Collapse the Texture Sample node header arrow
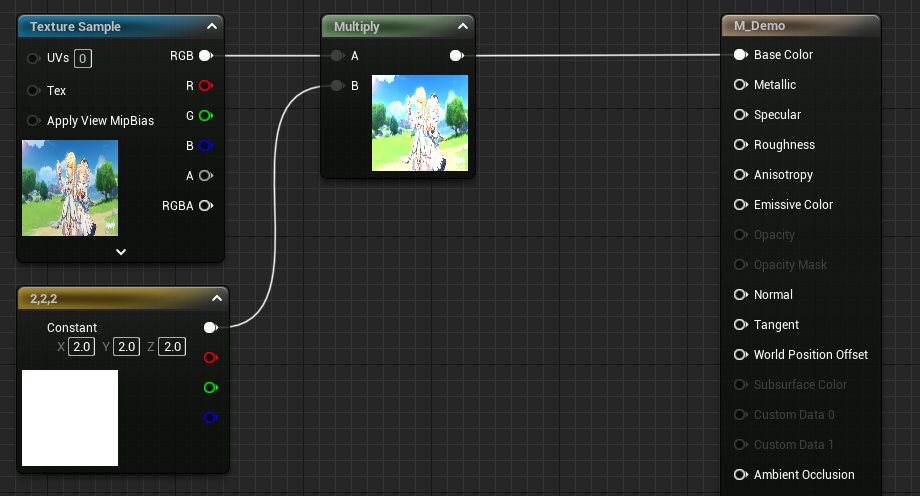Image resolution: width=920 pixels, height=496 pixels. click(211, 27)
